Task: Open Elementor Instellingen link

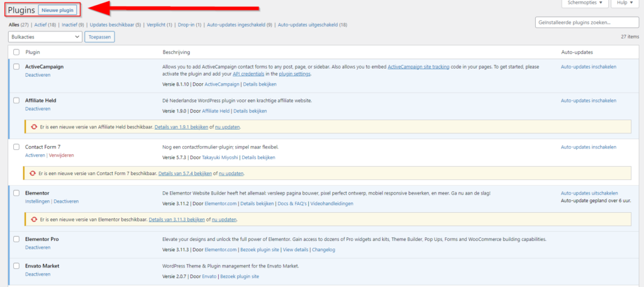Action: (x=38, y=201)
